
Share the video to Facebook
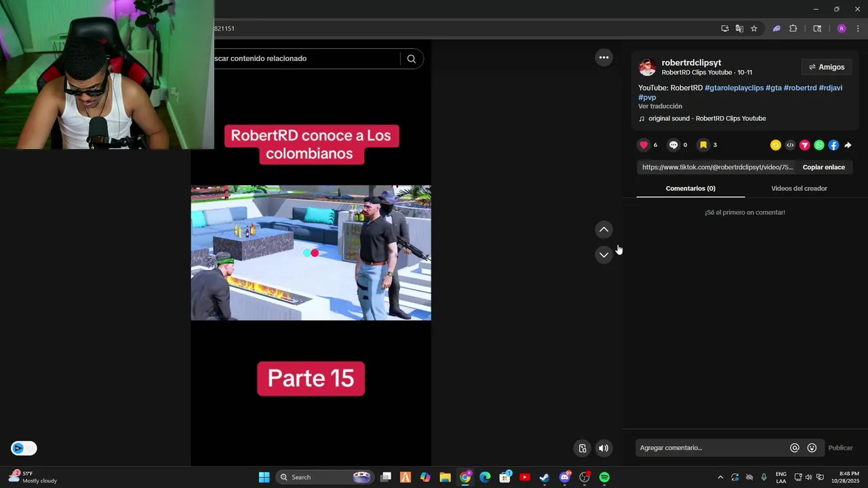pos(833,145)
